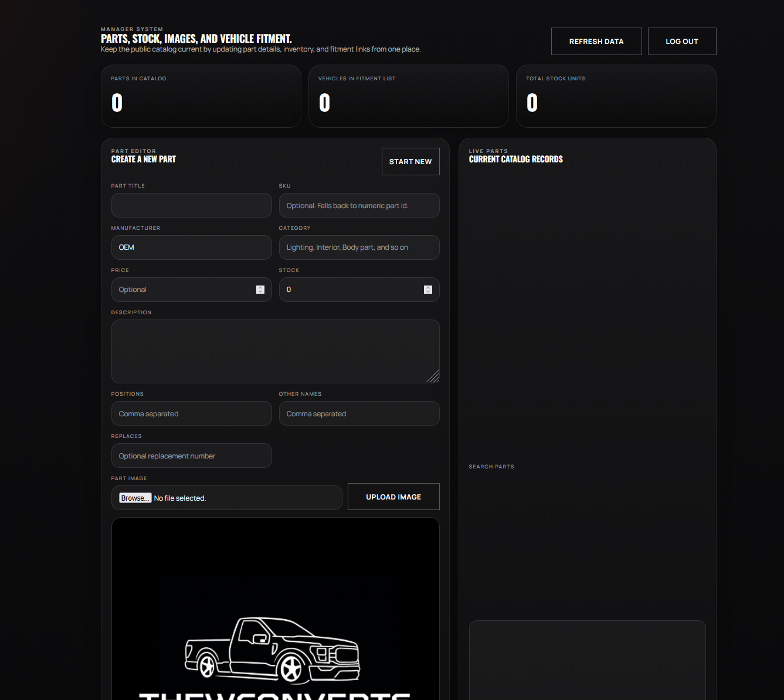Browse for a part image file
The image size is (784, 700).
[135, 498]
